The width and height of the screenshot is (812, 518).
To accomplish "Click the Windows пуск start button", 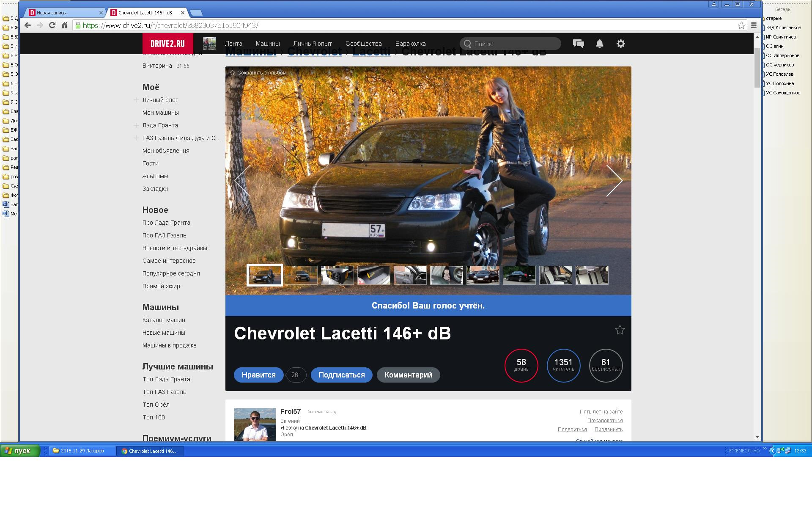I will click(x=20, y=451).
